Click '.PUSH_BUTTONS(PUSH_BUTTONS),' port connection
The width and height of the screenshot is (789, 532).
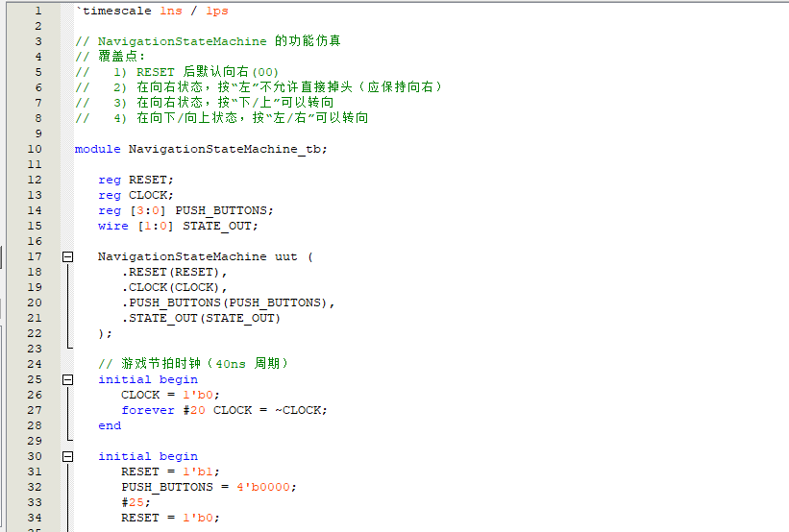click(228, 302)
